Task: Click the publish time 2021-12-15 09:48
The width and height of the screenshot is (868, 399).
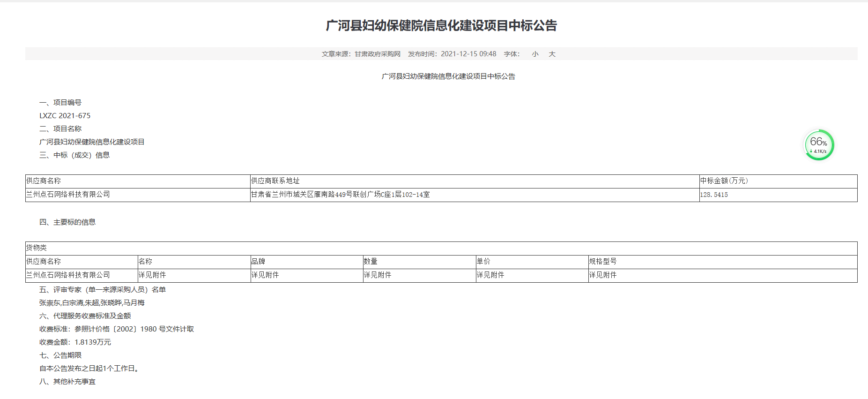Action: (468, 54)
